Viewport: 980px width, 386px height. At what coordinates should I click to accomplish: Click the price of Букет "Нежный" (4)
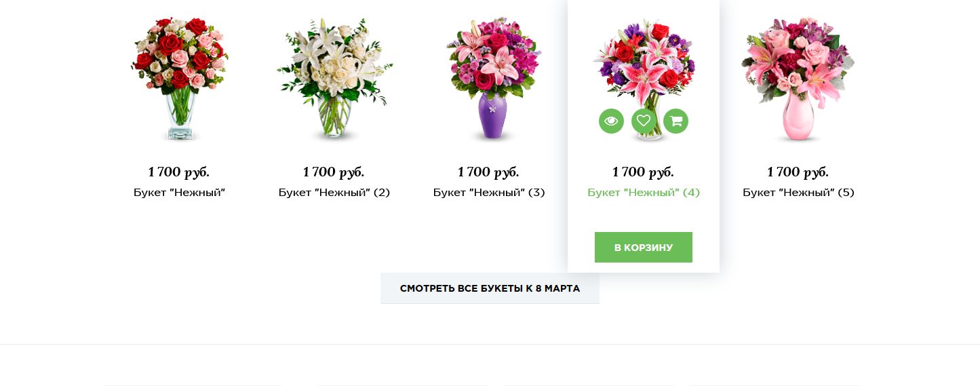(x=643, y=172)
